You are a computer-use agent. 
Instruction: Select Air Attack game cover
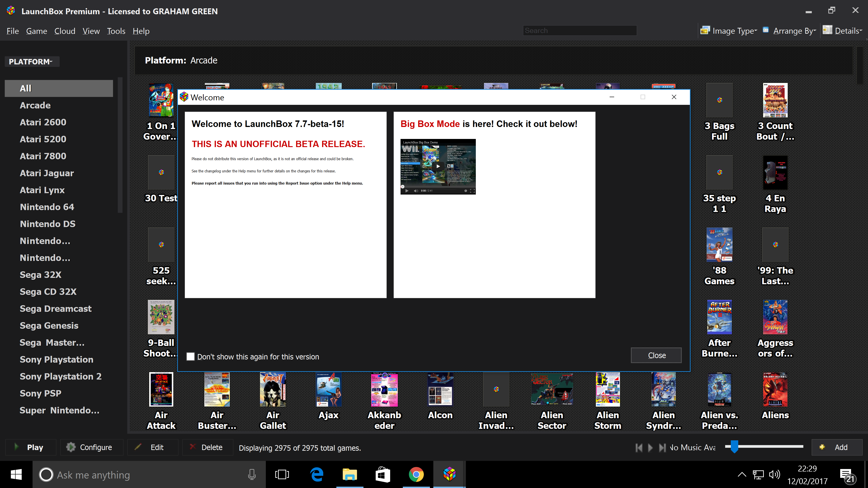click(161, 389)
